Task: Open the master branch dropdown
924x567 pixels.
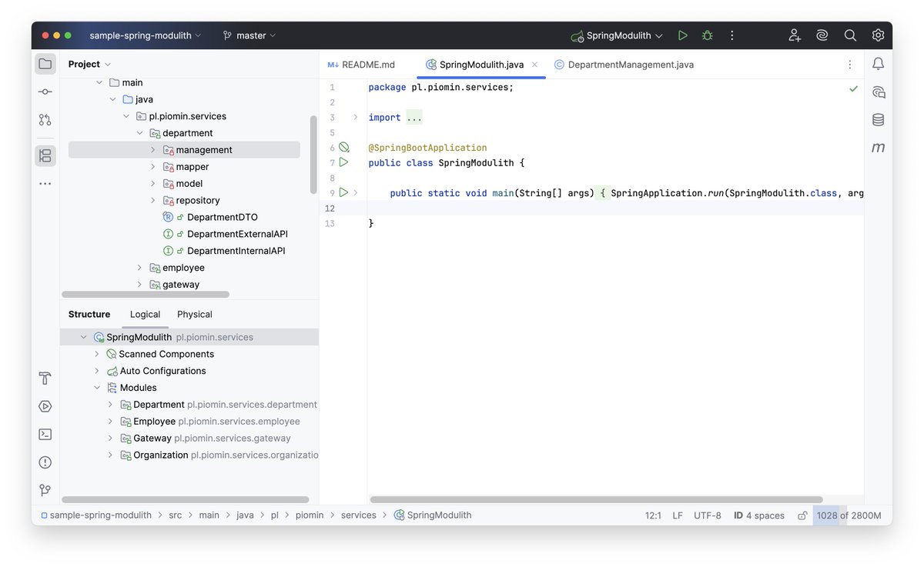Action: 249,35
